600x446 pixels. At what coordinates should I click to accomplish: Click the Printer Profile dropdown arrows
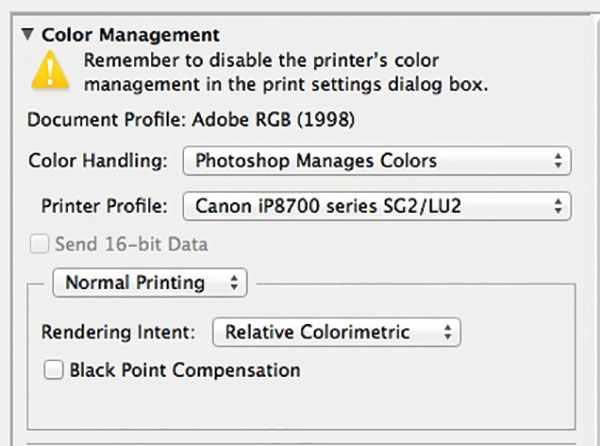click(x=558, y=206)
